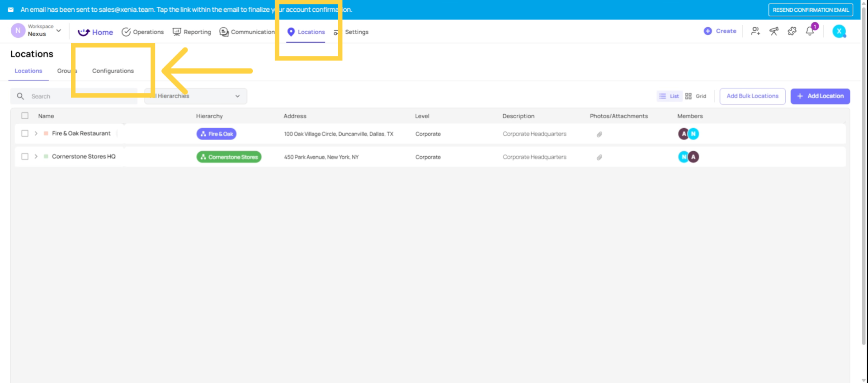Expand the Cornerstone Stores HQ row
The image size is (868, 383).
36,156
